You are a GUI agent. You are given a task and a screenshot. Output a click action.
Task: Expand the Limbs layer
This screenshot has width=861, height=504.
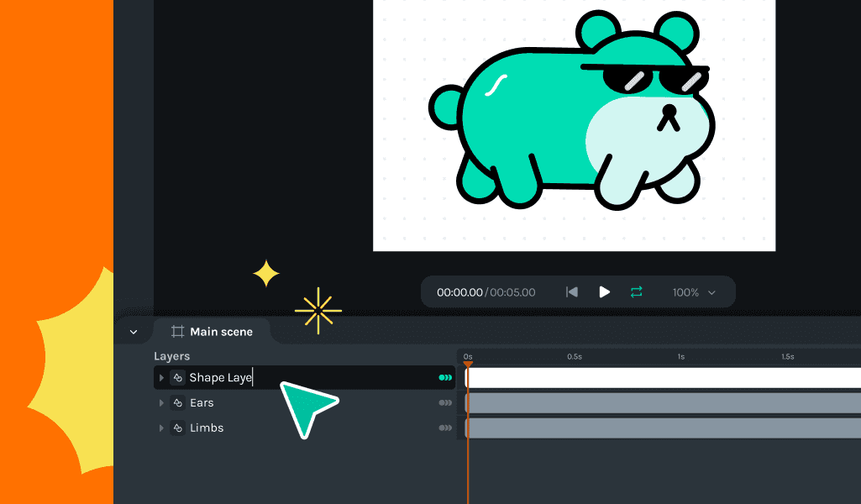pyautogui.click(x=161, y=428)
